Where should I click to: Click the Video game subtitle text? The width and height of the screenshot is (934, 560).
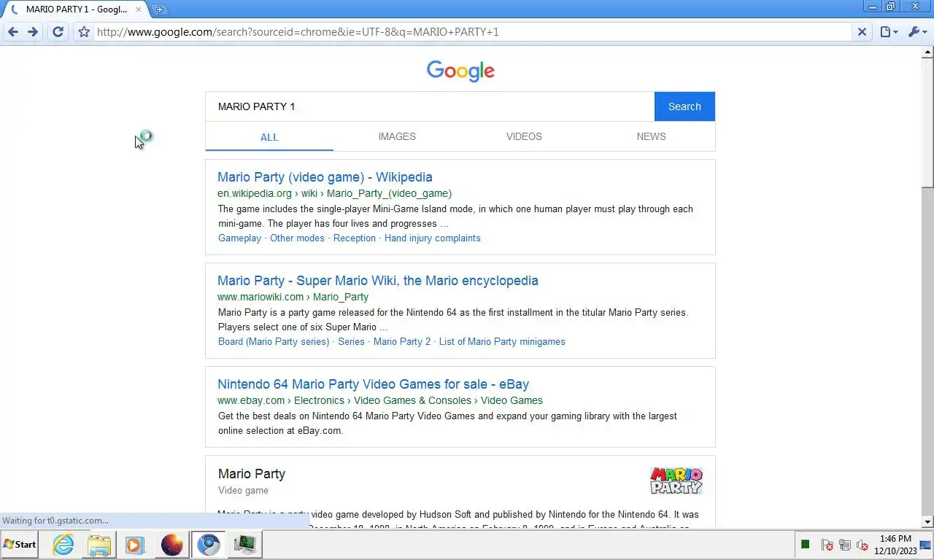click(x=243, y=491)
